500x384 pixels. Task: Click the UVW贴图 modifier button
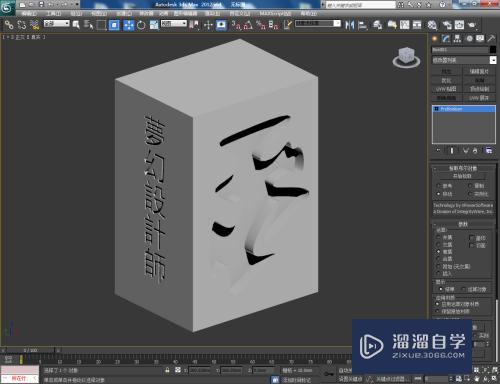pyautogui.click(x=446, y=89)
